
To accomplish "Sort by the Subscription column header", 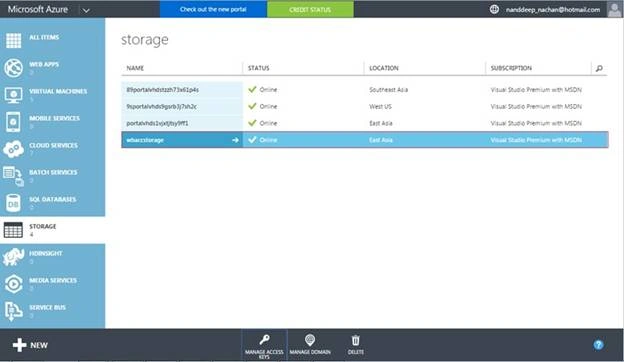I will pos(511,68).
